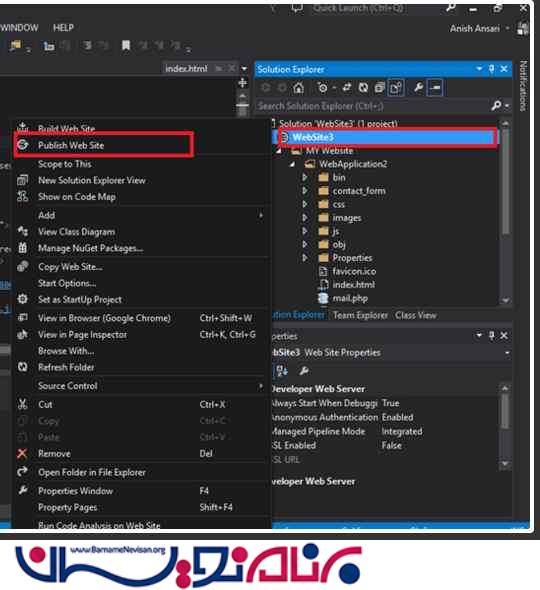Choose Copy Web Site from context menu
540x590 pixels.
(70, 267)
